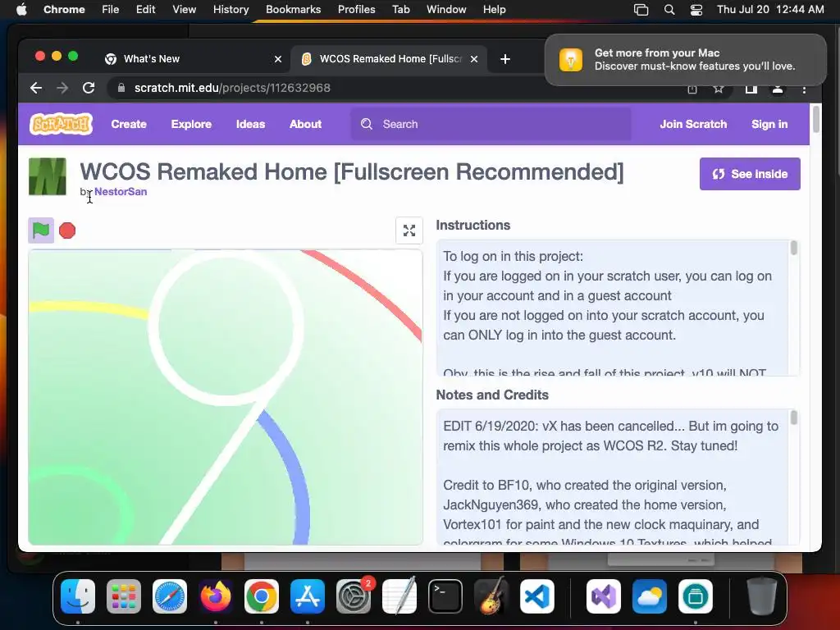Open the About page in Scratch

coord(305,125)
